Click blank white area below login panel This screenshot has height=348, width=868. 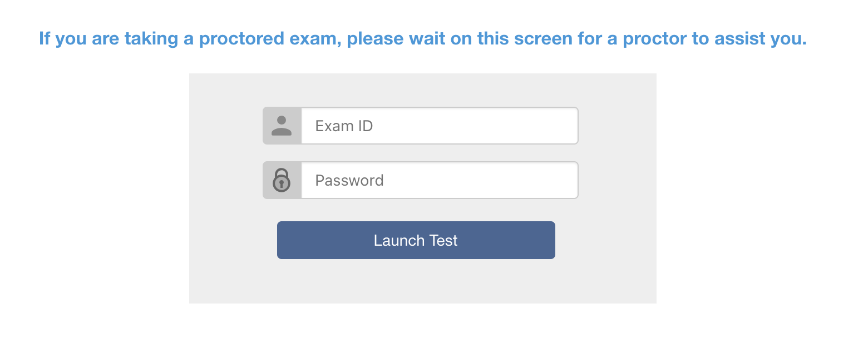[x=423, y=327]
